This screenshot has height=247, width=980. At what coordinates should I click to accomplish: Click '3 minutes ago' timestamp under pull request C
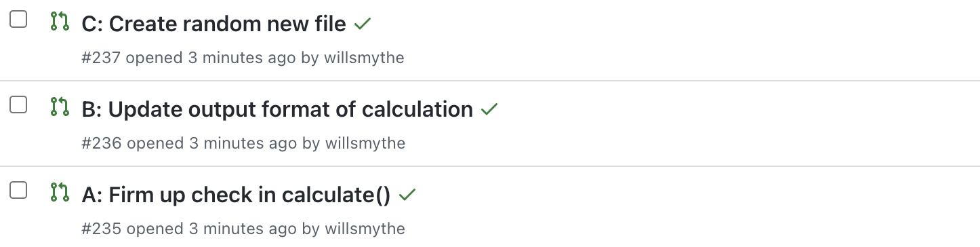pyautogui.click(x=241, y=58)
